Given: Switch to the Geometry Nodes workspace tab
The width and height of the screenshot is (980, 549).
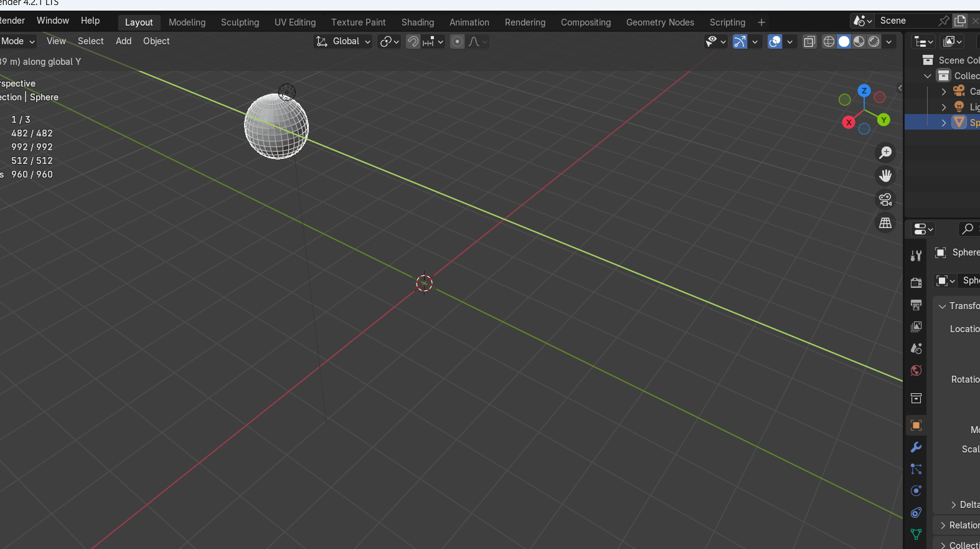Looking at the screenshot, I should click(x=660, y=22).
